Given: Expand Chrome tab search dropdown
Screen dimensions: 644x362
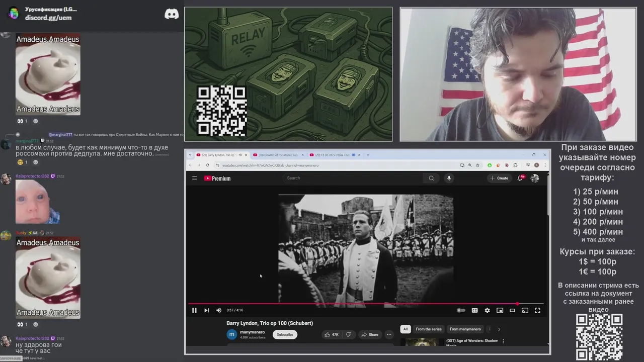Looking at the screenshot, I should pos(190,155).
